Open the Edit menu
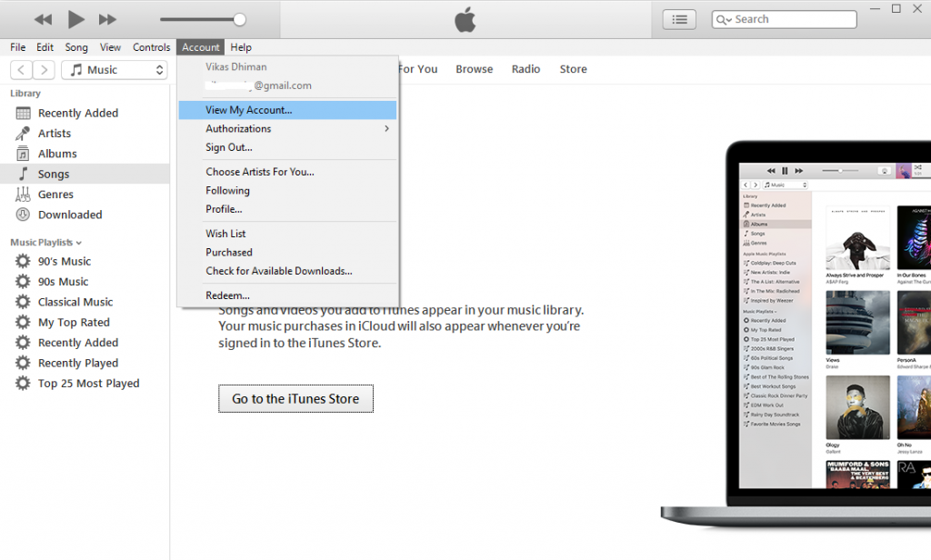This screenshot has width=931, height=560. tap(45, 47)
